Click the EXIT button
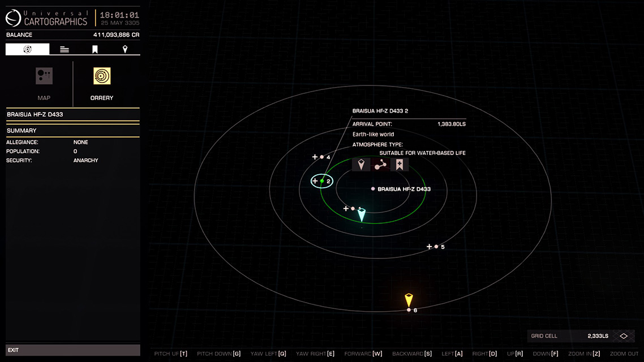Screen dimensions: 644x362 [72, 350]
